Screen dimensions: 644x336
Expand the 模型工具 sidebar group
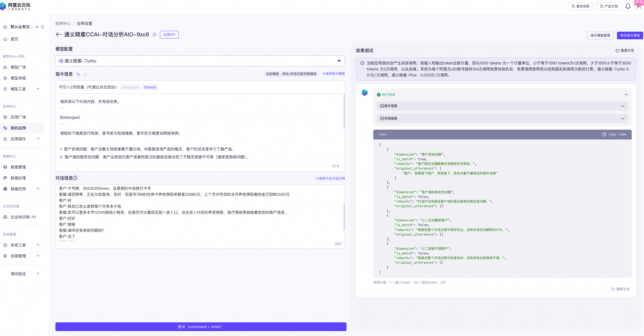click(38, 89)
